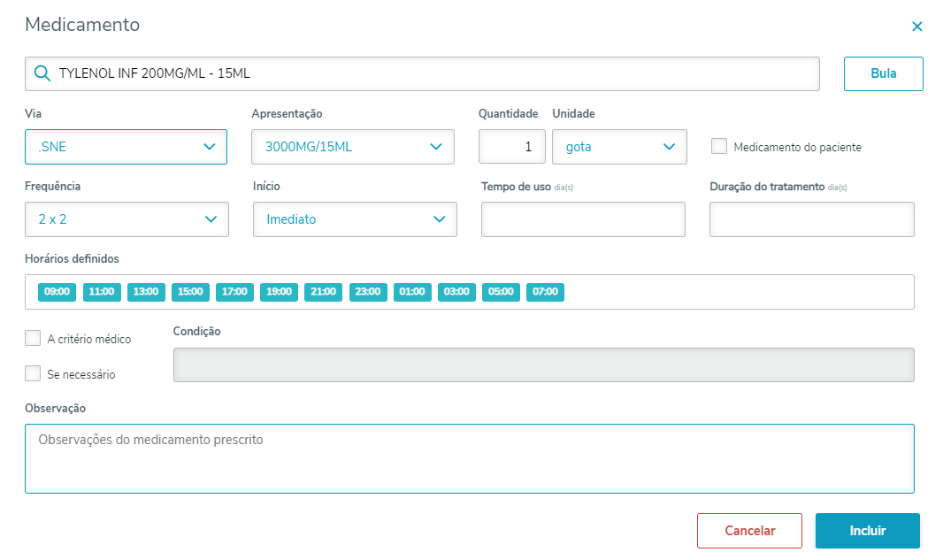Focus the Quantidade number field

(512, 147)
